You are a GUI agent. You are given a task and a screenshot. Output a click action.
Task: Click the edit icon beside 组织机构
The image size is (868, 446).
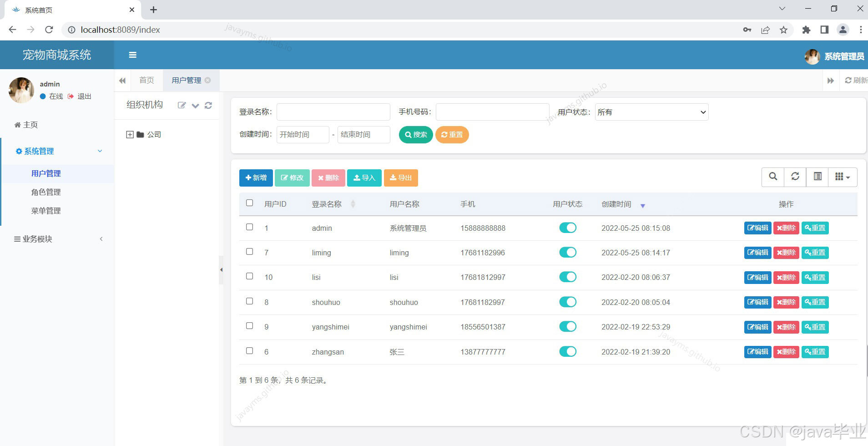pos(182,106)
